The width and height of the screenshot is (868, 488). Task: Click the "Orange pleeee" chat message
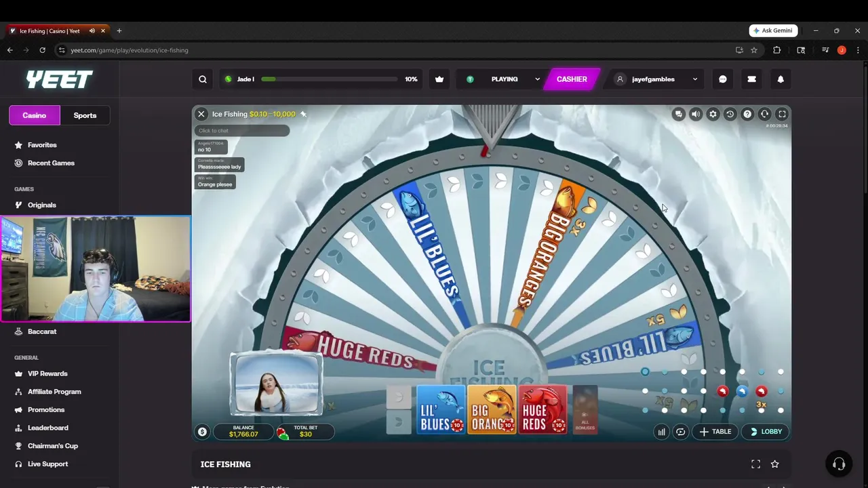(x=215, y=182)
